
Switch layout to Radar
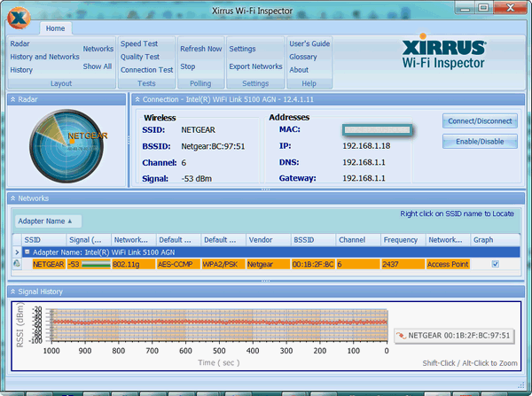click(20, 43)
